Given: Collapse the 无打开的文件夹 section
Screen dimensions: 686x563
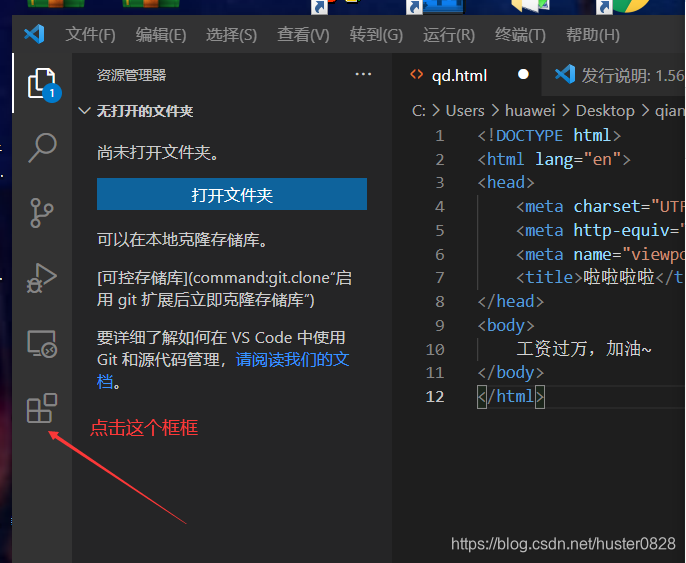Looking at the screenshot, I should click(x=145, y=111).
